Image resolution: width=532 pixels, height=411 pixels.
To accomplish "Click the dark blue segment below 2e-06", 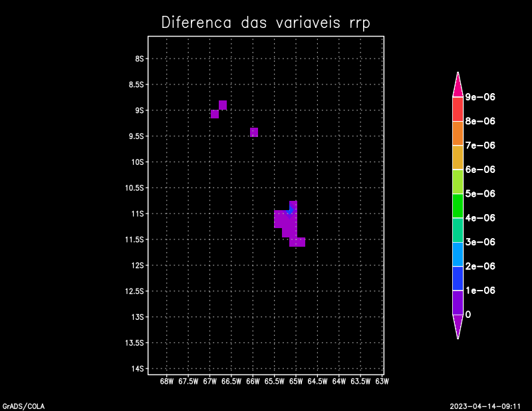I will (x=458, y=278).
